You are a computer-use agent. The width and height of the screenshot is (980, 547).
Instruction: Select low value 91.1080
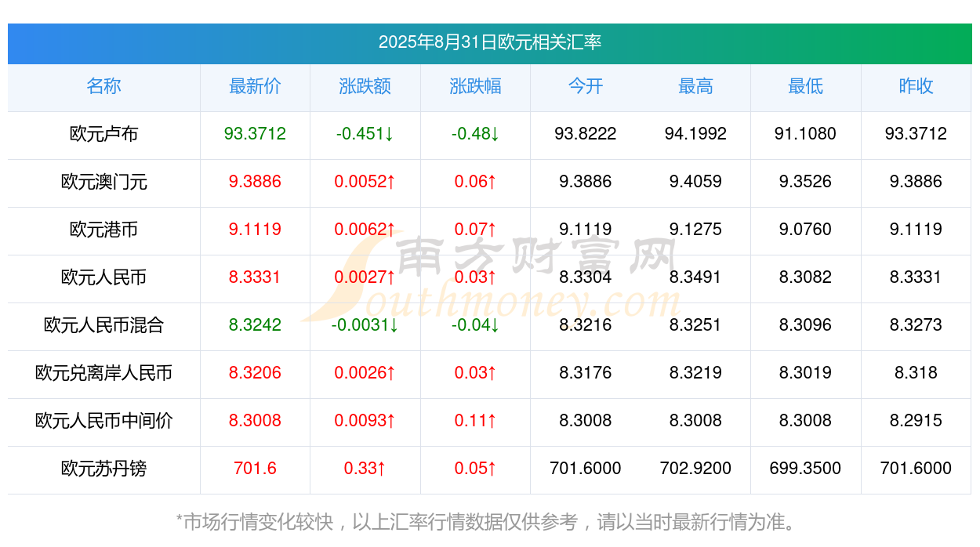(806, 134)
